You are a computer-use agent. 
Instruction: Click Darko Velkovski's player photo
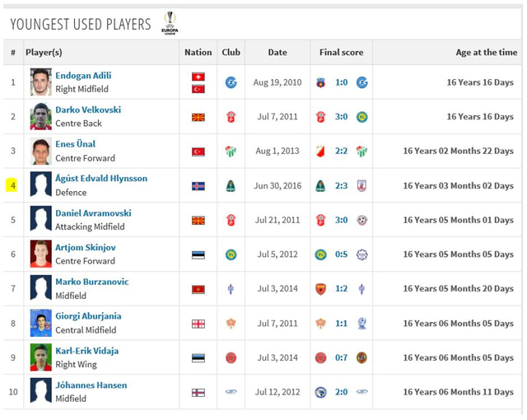(41, 117)
